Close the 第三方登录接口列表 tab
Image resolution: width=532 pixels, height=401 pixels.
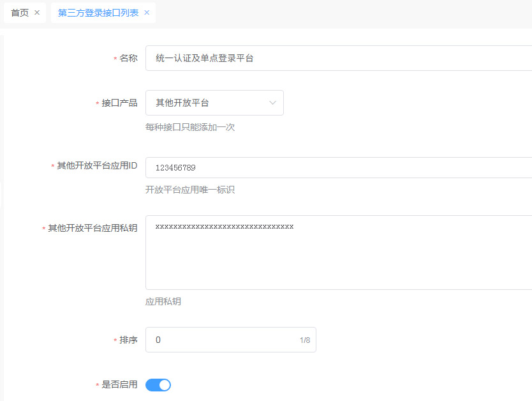(147, 13)
